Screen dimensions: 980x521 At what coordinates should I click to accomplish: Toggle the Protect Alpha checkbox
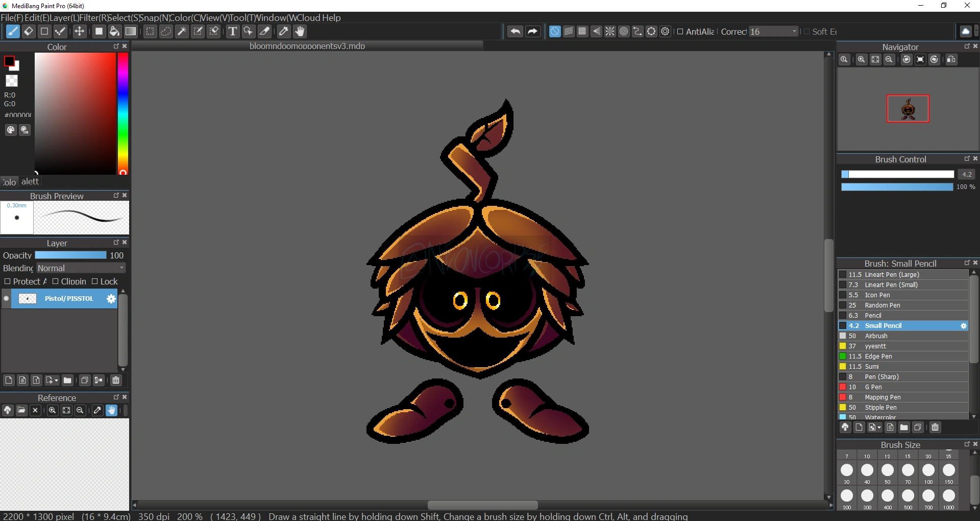click(x=7, y=281)
